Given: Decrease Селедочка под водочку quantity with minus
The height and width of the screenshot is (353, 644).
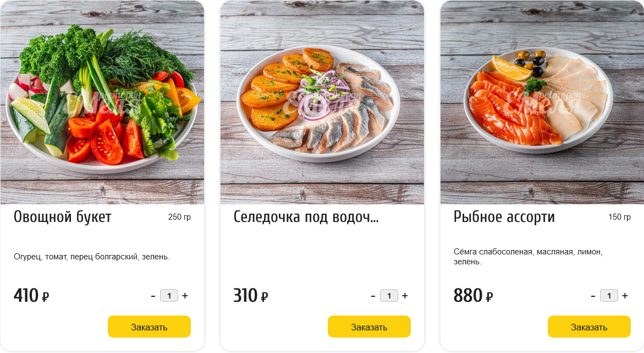Looking at the screenshot, I should click(373, 296).
